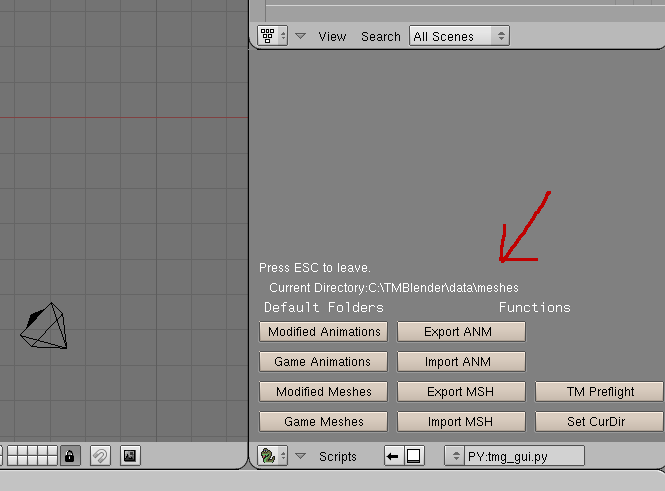Click the Set CurDir button
Image resolution: width=665 pixels, height=491 pixels.
click(599, 421)
